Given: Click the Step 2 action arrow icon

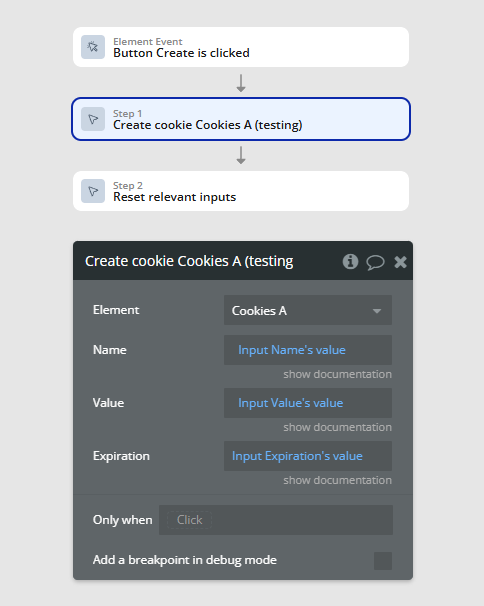Looking at the screenshot, I should [x=93, y=191].
